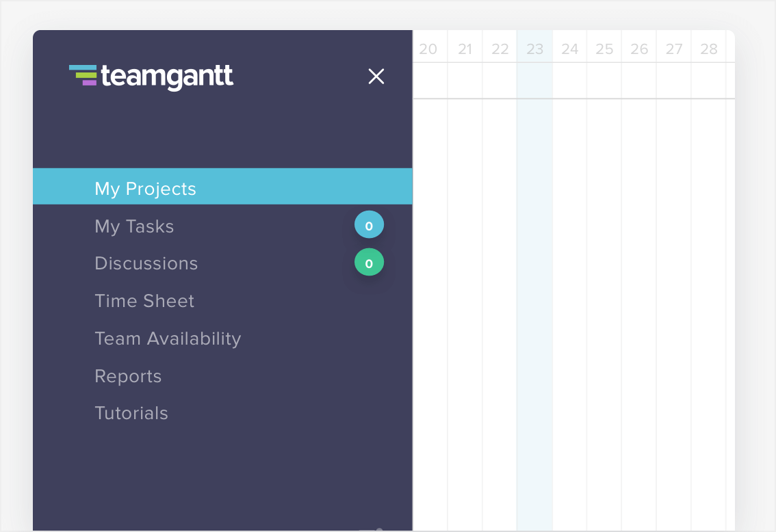776x532 pixels.
Task: Click day 28 in the timeline header
Action: click(708, 48)
